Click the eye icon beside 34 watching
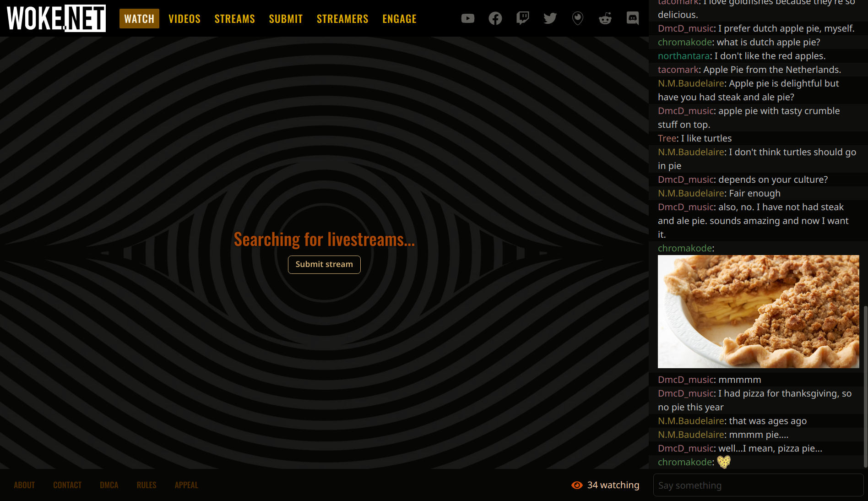Image resolution: width=868 pixels, height=501 pixels. pos(577,485)
